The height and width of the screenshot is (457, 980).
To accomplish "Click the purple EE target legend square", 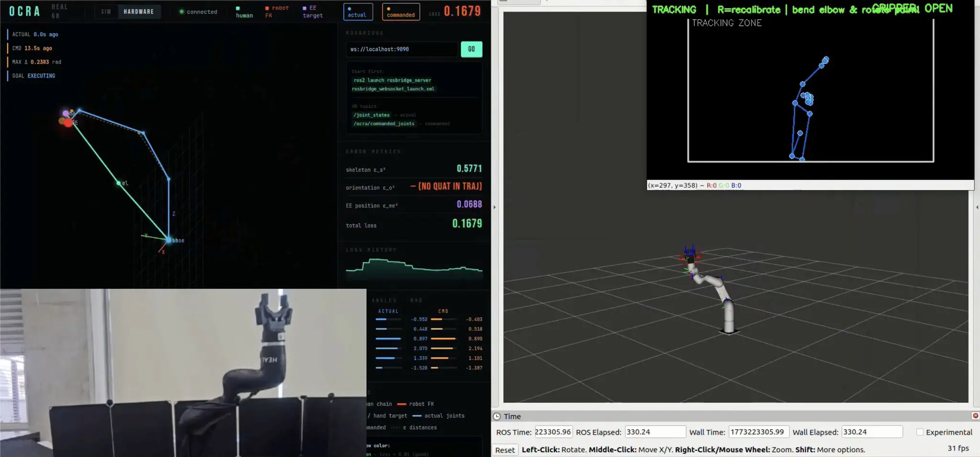I will (305, 8).
